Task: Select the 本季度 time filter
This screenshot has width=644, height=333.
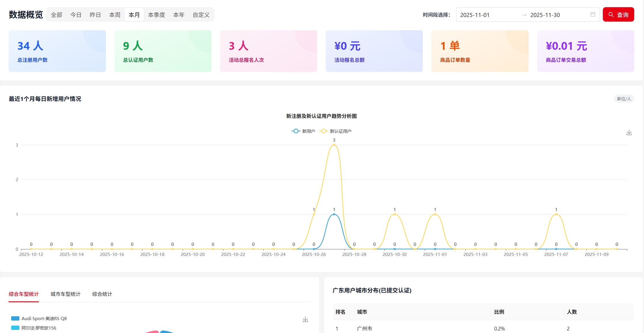Action: pyautogui.click(x=156, y=14)
